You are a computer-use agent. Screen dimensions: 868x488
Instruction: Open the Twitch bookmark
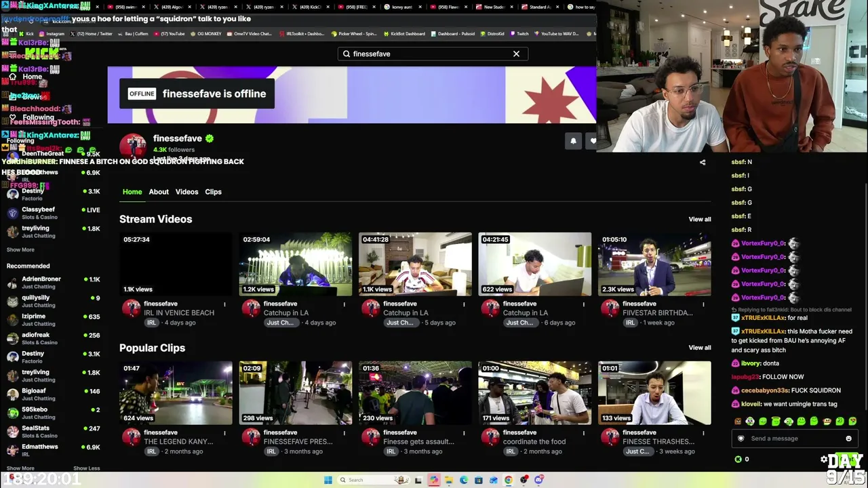point(519,34)
